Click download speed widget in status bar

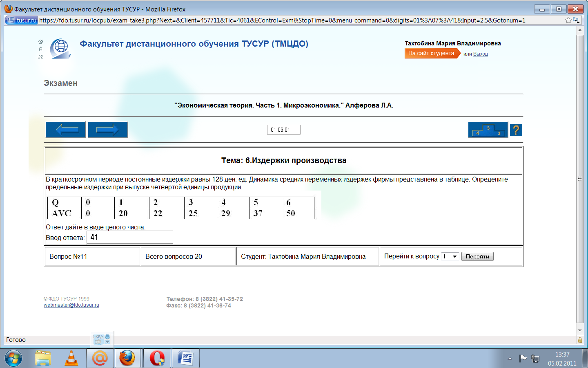pyautogui.click(x=102, y=339)
